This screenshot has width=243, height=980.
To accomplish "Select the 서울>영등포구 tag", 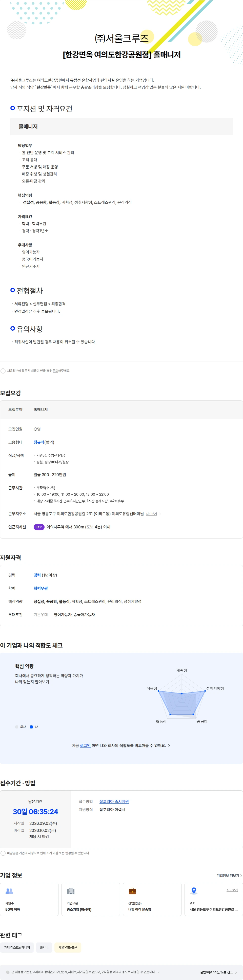I will 68,947.
